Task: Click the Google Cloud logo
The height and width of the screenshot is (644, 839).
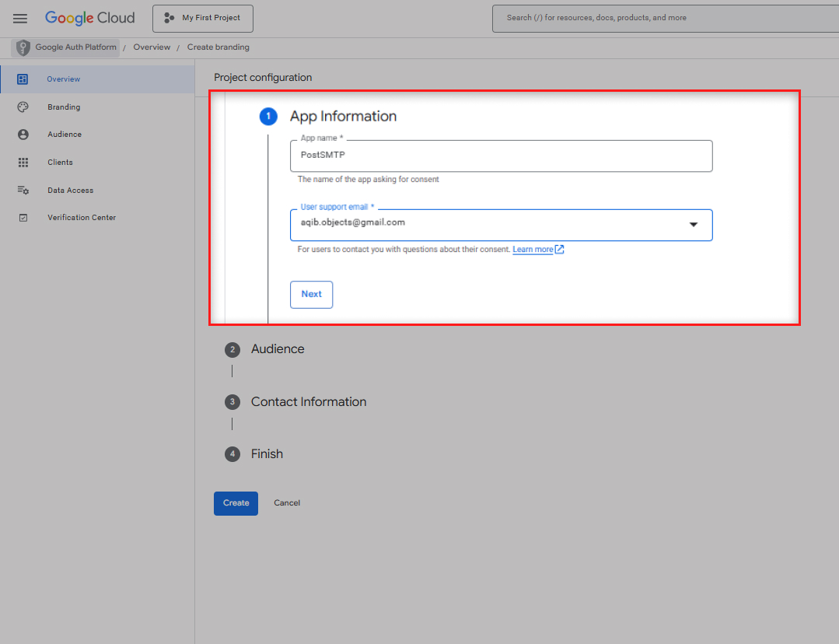Action: 89,18
